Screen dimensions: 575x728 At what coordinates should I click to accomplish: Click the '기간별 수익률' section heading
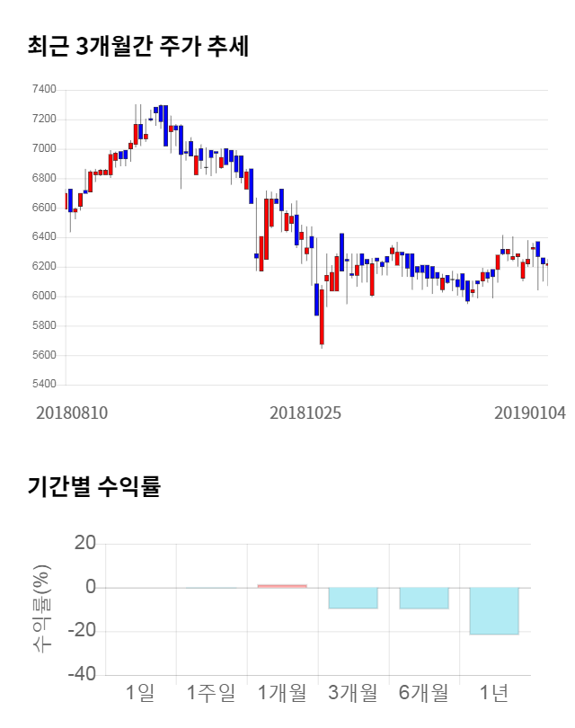(x=93, y=487)
